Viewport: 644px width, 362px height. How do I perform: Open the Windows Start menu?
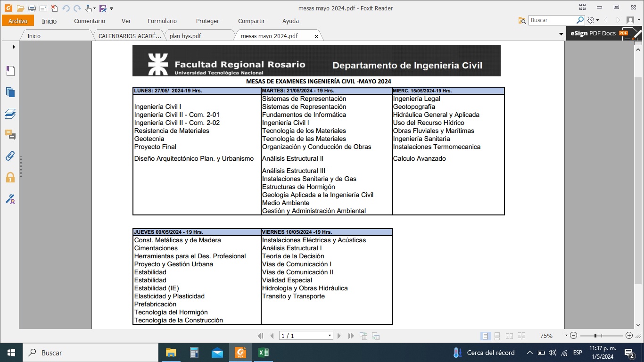click(11, 352)
